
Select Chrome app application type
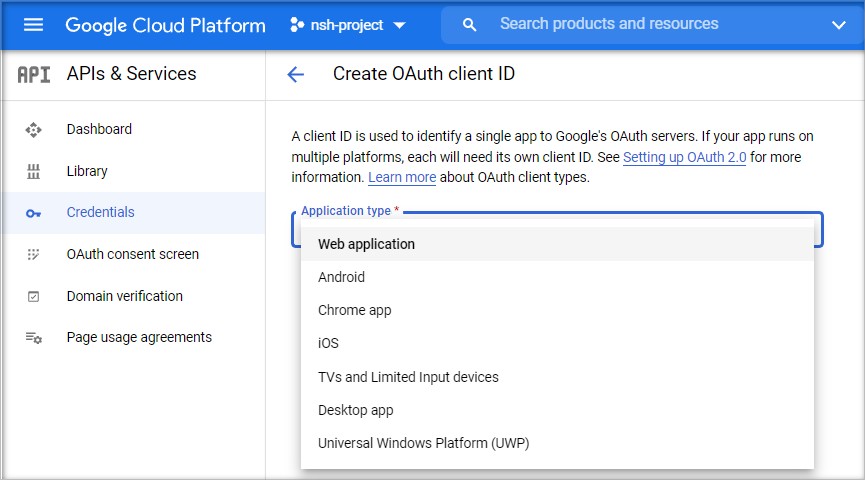(557, 310)
